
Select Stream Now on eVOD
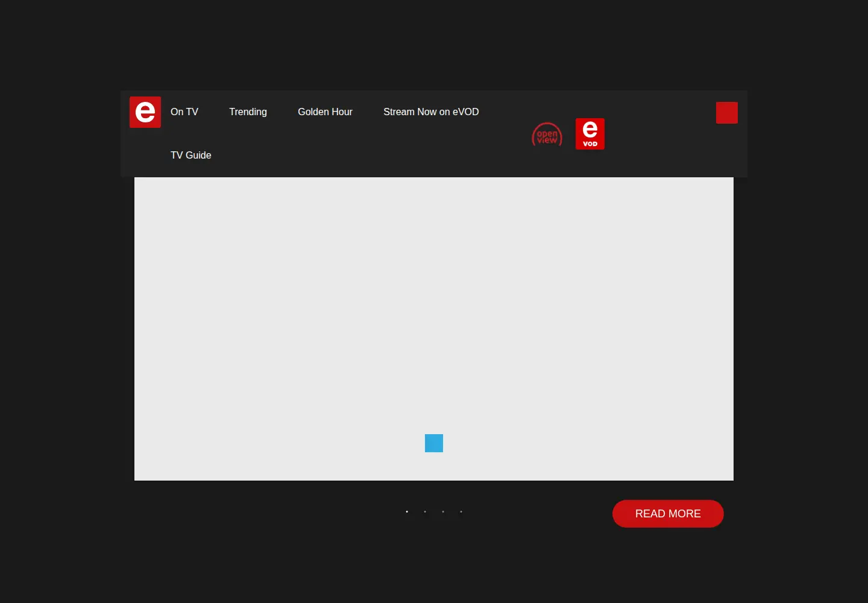coord(431,112)
